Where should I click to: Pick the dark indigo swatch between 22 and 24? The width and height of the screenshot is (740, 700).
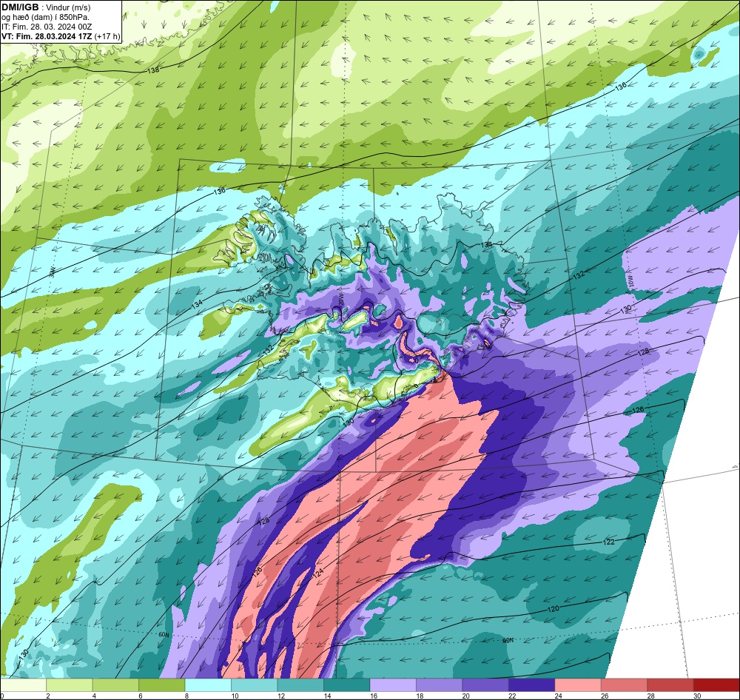coord(532,685)
